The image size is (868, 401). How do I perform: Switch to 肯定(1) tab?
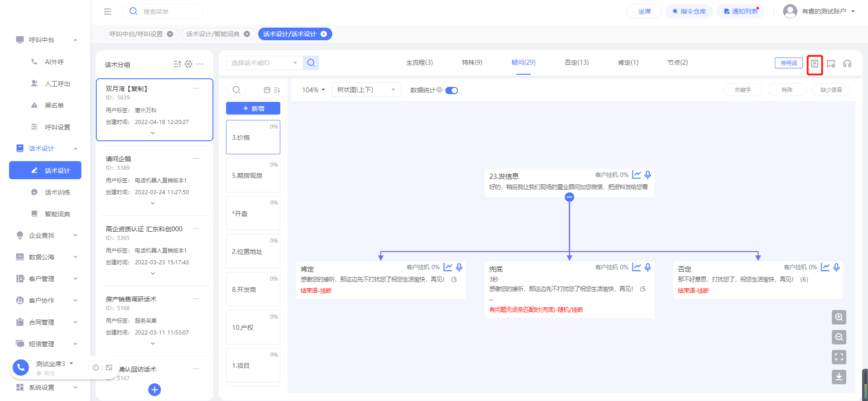click(628, 62)
